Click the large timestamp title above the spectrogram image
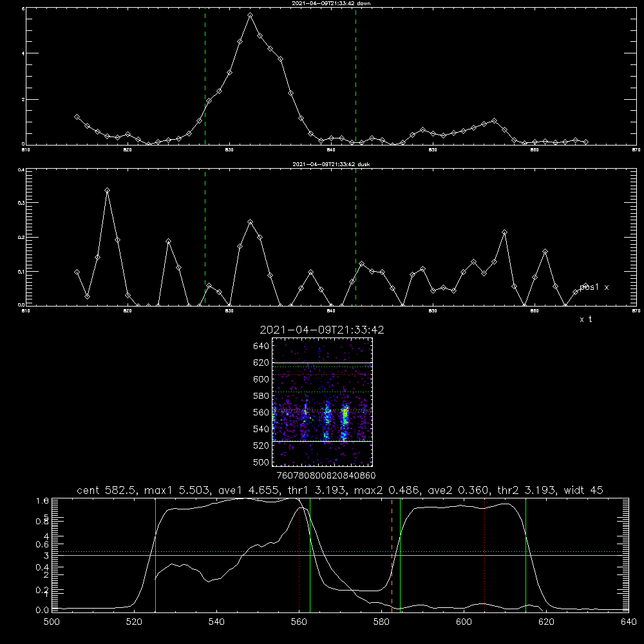This screenshot has width=644, height=644. 322,330
